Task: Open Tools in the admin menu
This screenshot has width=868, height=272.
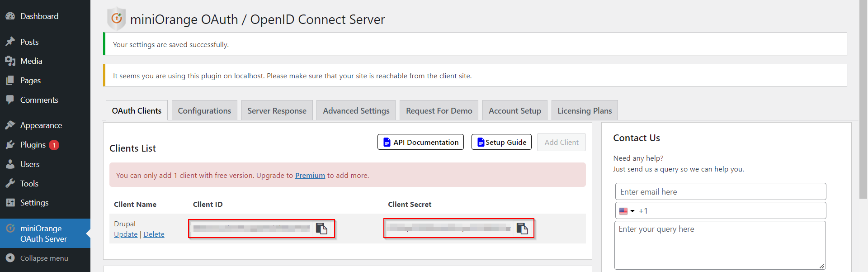Action: 29,183
